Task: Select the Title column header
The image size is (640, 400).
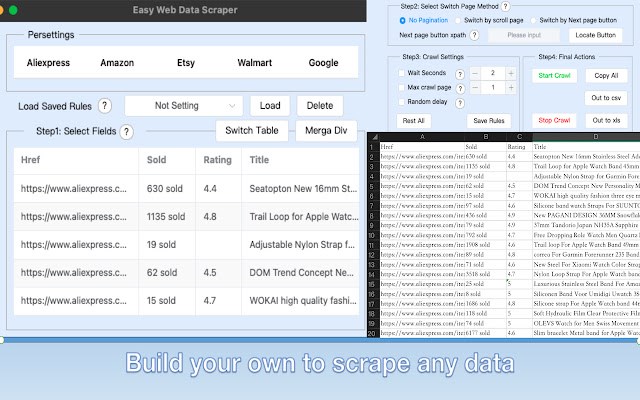Action: pos(300,160)
